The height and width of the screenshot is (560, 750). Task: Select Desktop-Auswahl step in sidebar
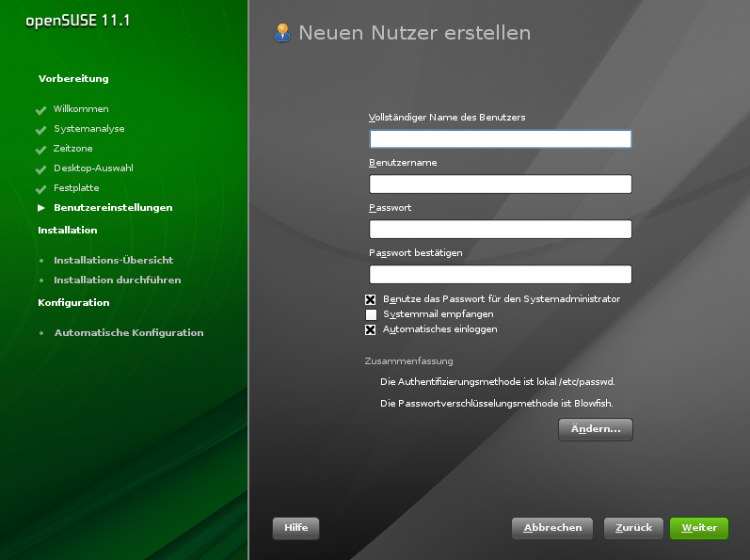93,168
